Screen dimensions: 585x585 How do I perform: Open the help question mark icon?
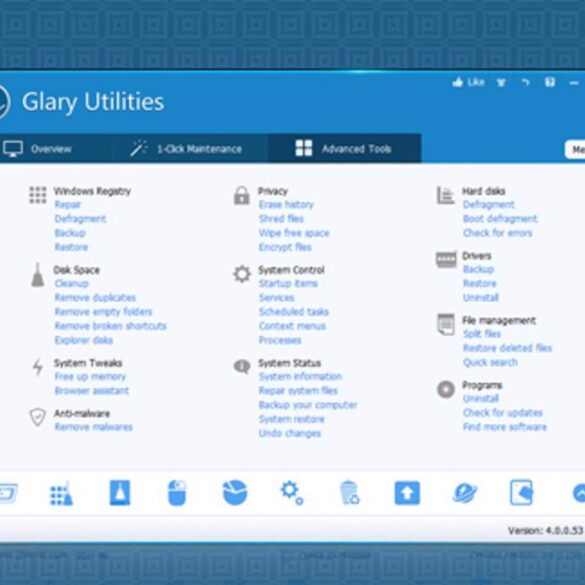550,82
